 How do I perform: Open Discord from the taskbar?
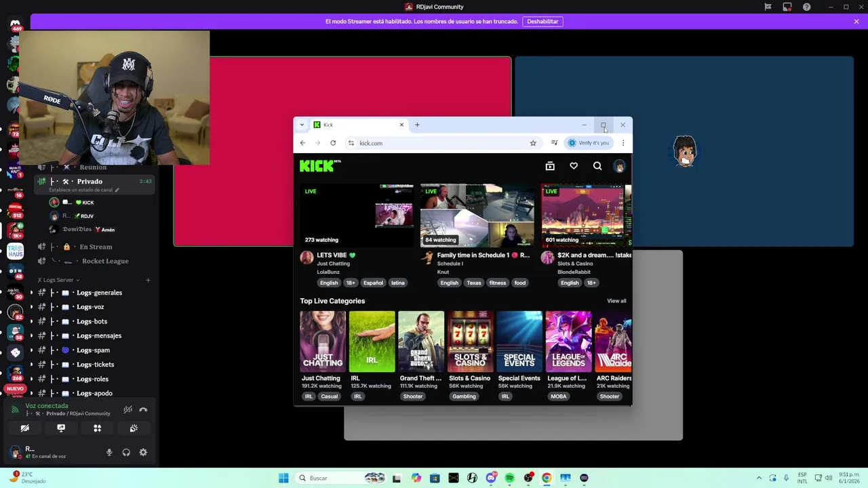pyautogui.click(x=491, y=478)
